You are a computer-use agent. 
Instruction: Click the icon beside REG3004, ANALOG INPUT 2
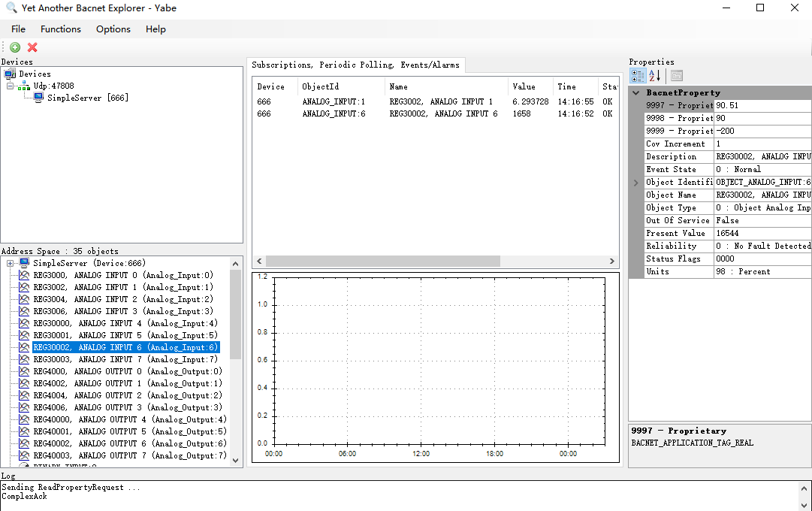[x=24, y=299]
